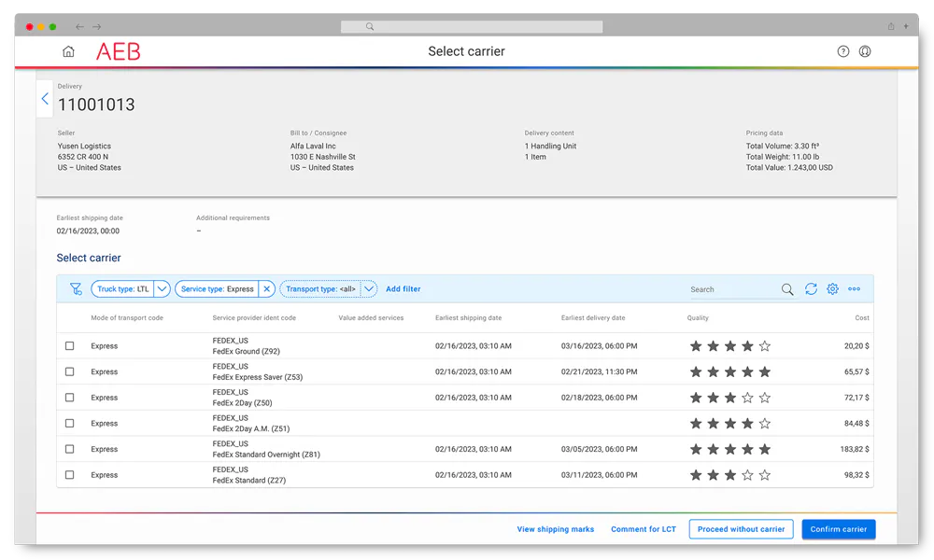The width and height of the screenshot is (934, 560).
Task: Click cost 65,57 $
Action: (856, 371)
